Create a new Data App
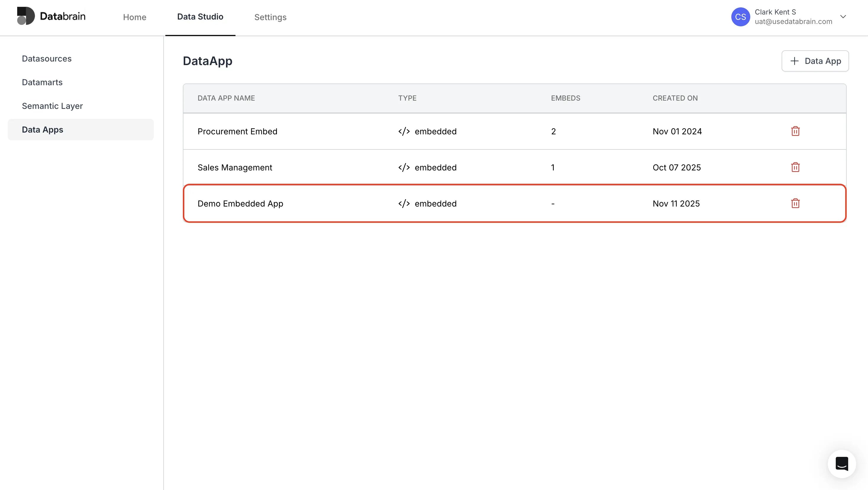The height and width of the screenshot is (490, 868). 815,61
